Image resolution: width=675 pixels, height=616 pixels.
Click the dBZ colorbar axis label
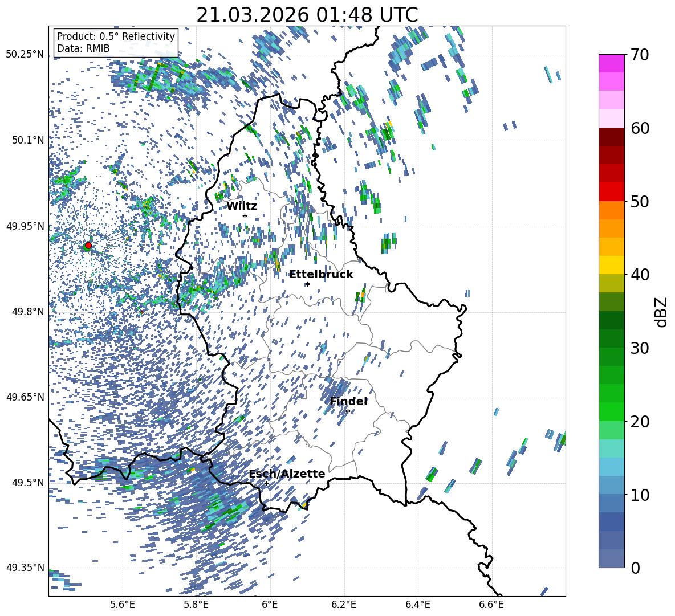[661, 312]
